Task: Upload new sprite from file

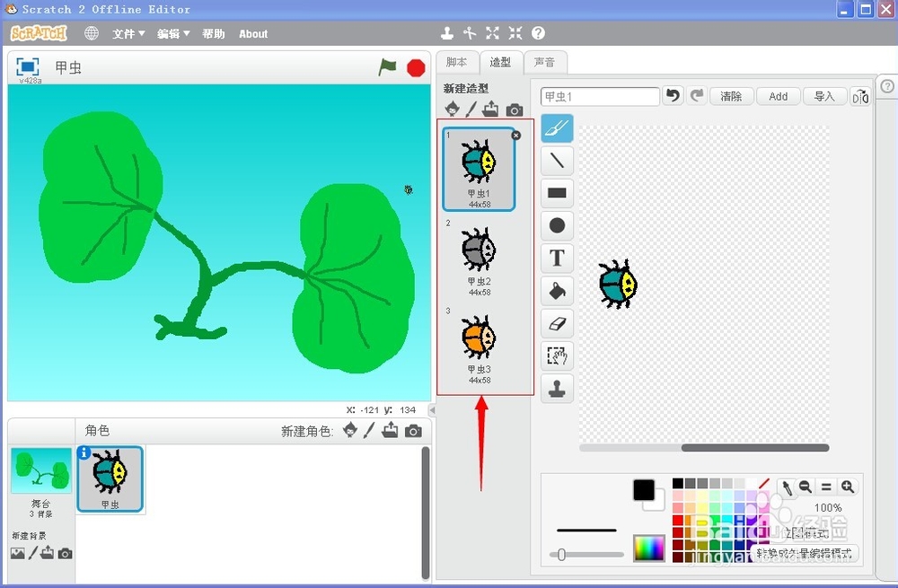Action: click(x=390, y=430)
